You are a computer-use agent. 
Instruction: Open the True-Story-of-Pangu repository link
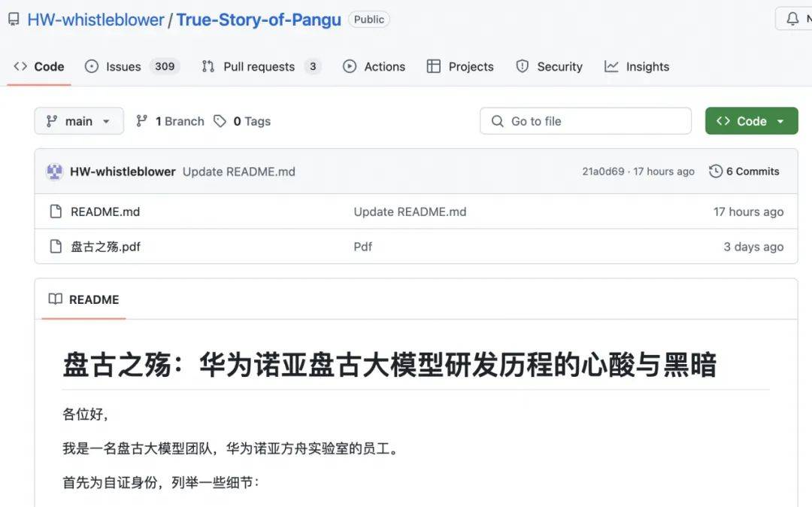coord(259,19)
